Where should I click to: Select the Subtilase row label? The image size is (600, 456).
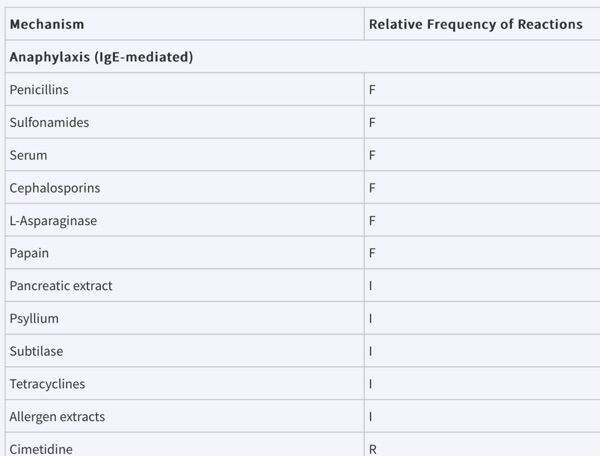point(36,351)
